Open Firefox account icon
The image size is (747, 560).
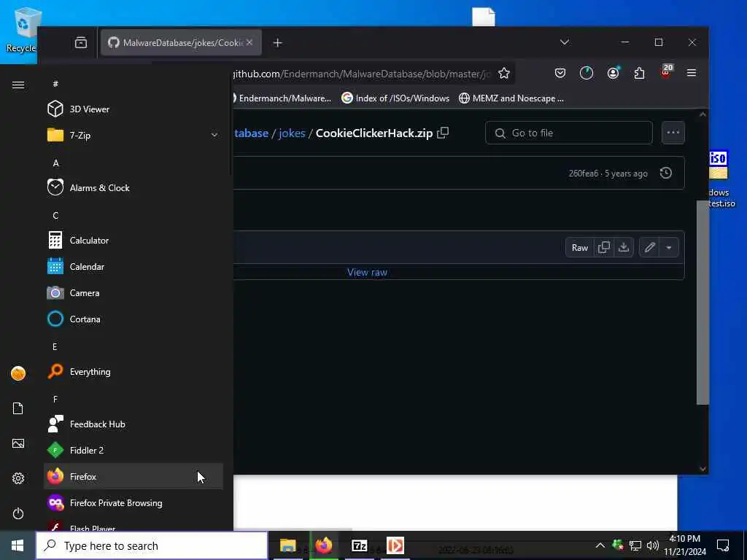(x=613, y=73)
